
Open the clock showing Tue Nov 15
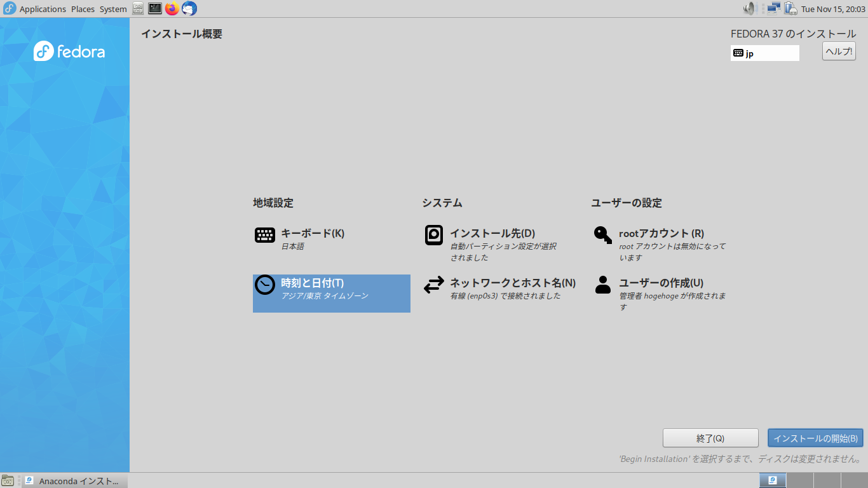pos(833,9)
